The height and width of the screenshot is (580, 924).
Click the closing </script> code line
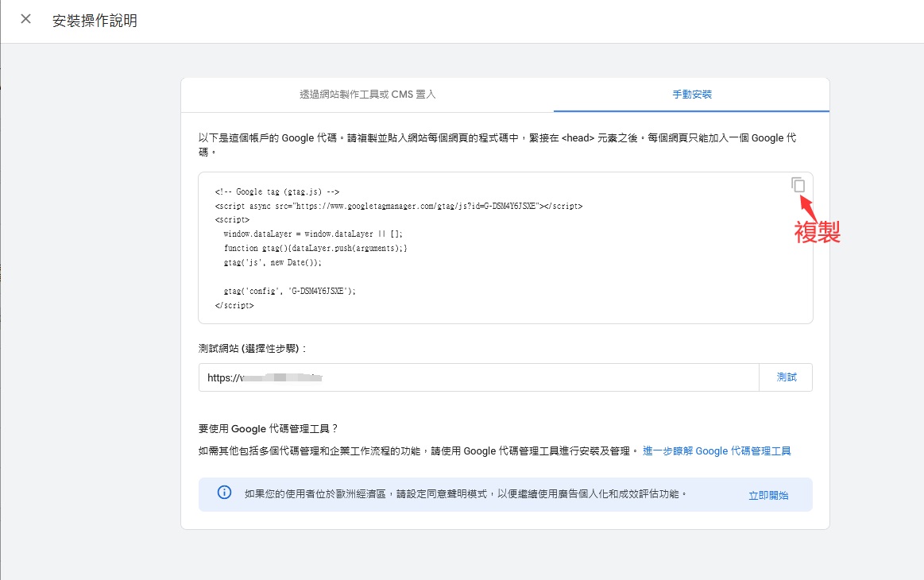tap(234, 305)
